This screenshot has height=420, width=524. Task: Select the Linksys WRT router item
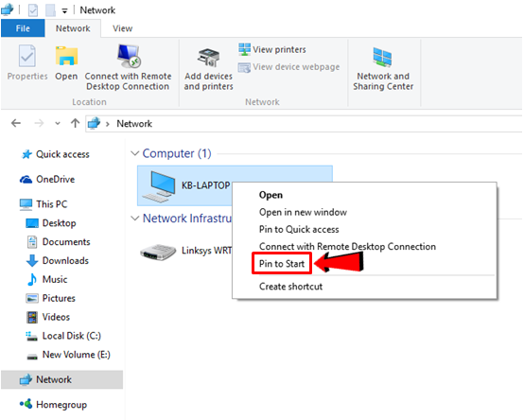pyautogui.click(x=186, y=251)
